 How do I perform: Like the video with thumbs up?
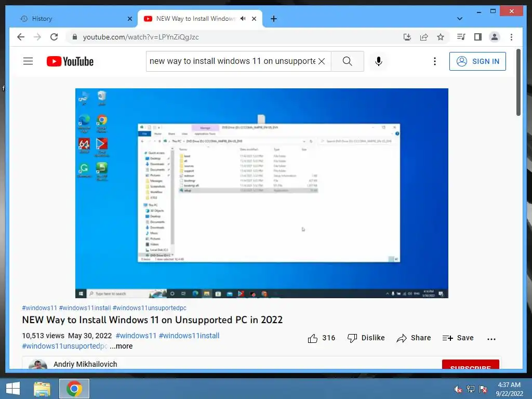tap(321, 338)
